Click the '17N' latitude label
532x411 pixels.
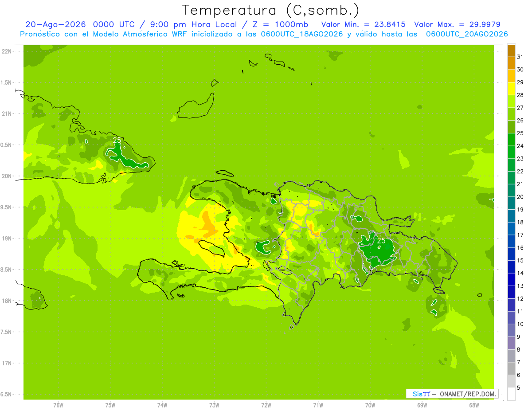click(6, 363)
